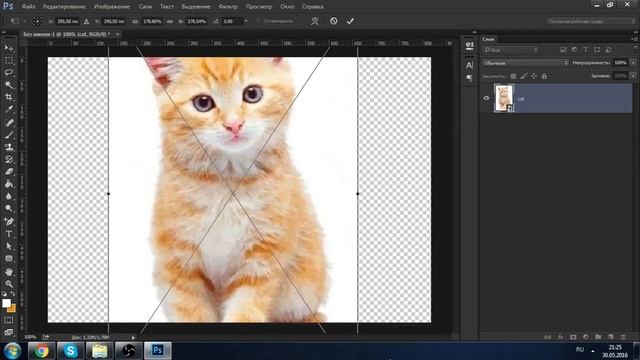The width and height of the screenshot is (640, 360).
Task: Open the Выделение menu
Action: 196,7
